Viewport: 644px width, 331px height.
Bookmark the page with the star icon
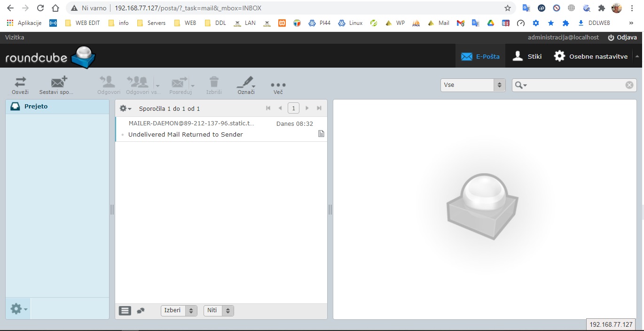pos(508,8)
